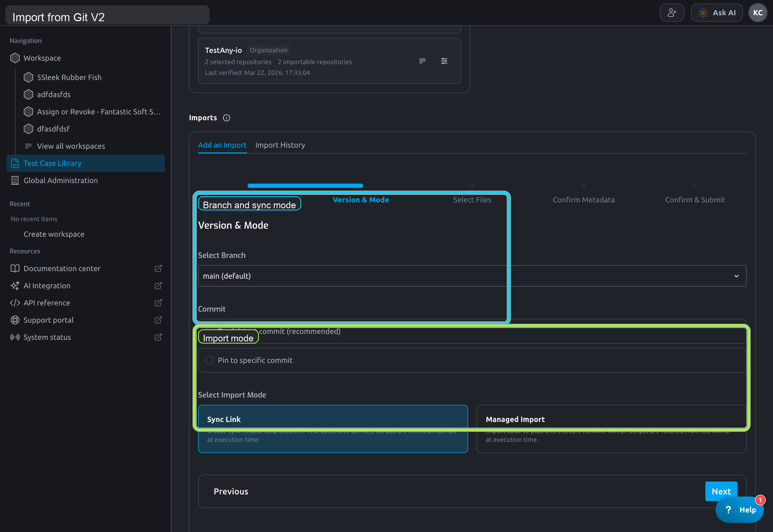
Task: Click external link icon beside API reference
Action: pos(158,303)
